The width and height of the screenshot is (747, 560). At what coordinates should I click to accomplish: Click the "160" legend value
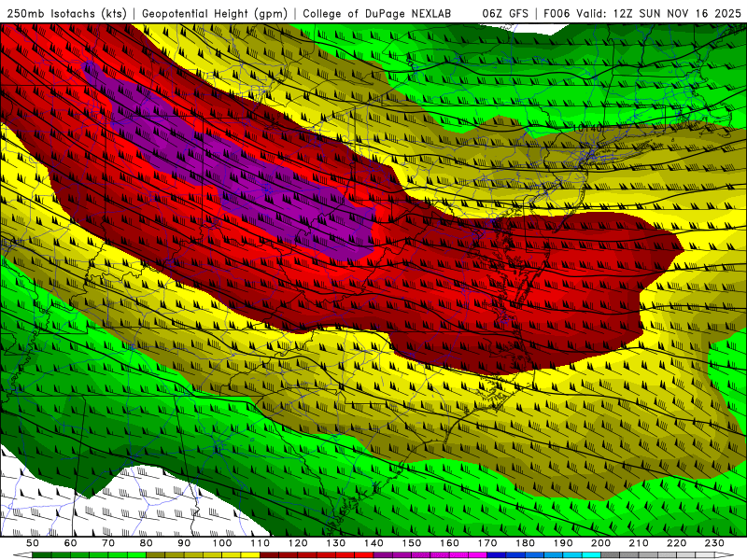click(x=449, y=543)
